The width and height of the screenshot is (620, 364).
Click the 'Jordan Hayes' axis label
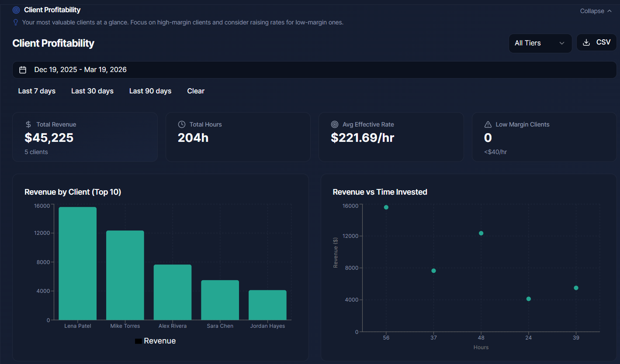267,326
